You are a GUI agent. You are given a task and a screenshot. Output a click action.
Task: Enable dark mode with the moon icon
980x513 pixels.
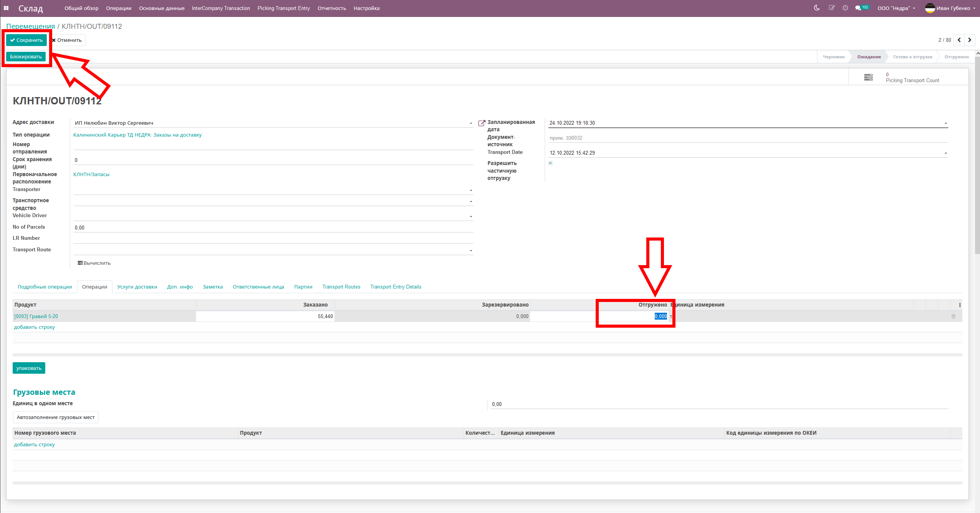tap(816, 8)
